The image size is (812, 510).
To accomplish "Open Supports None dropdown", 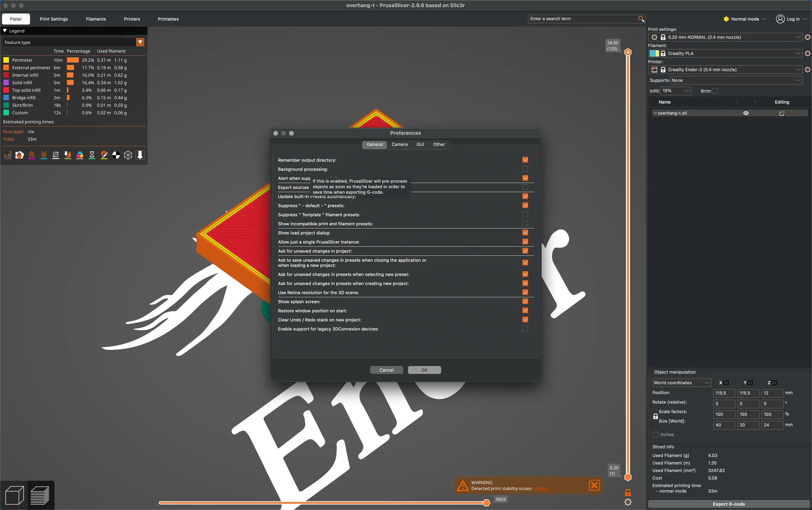I will 736,80.
